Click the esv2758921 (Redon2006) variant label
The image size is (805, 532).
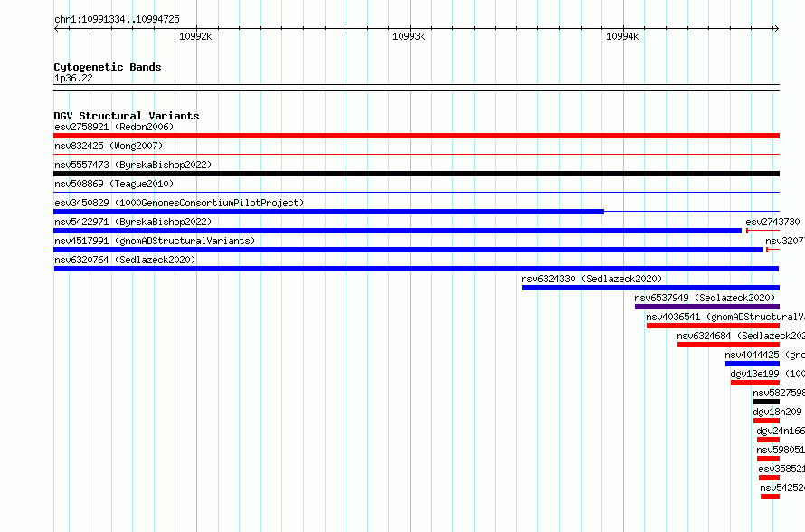[114, 127]
